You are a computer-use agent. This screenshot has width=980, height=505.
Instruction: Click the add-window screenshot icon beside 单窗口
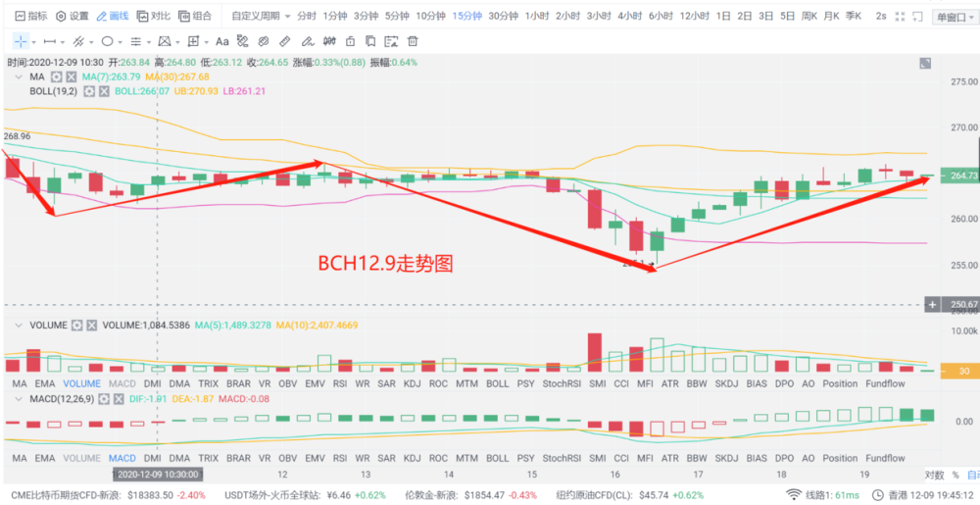pyautogui.click(x=917, y=17)
